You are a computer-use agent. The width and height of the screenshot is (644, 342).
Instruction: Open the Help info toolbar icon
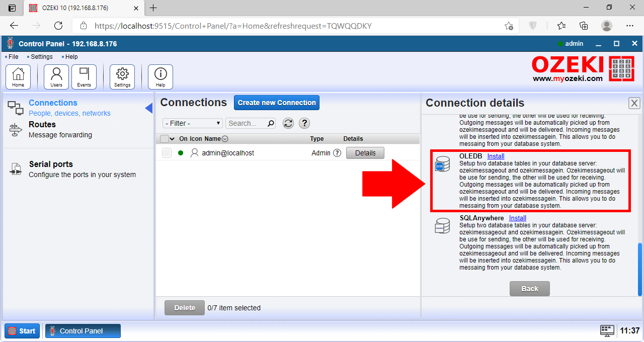(x=160, y=77)
